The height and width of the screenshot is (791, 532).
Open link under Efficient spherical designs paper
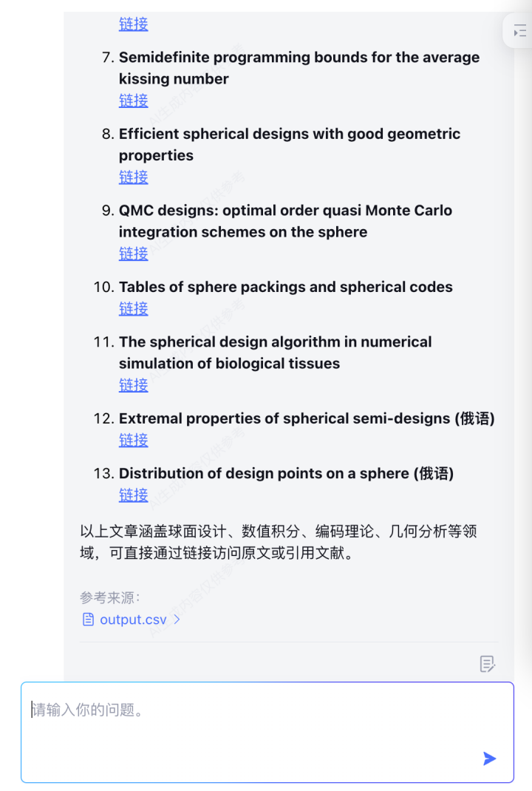point(134,177)
